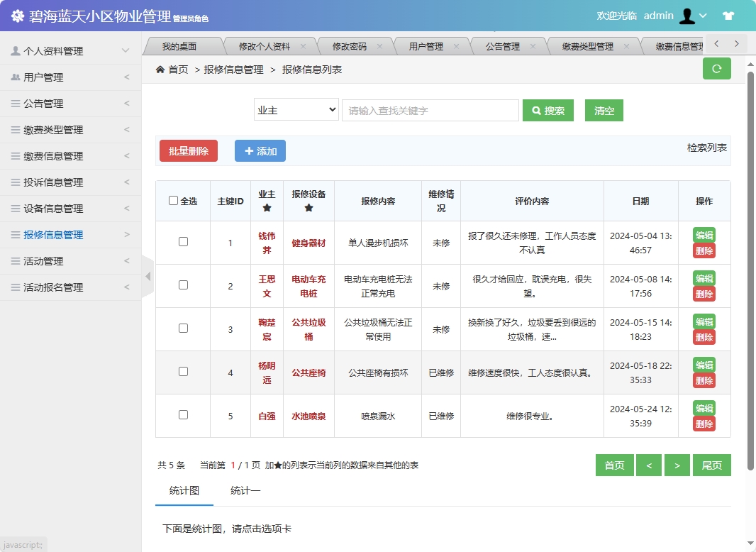Click the next page arrow in pagination
This screenshot has width=756, height=552.
(677, 465)
